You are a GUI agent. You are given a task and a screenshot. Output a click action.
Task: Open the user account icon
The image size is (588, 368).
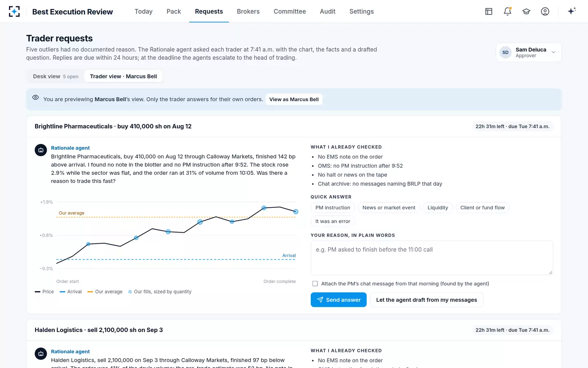[545, 11]
